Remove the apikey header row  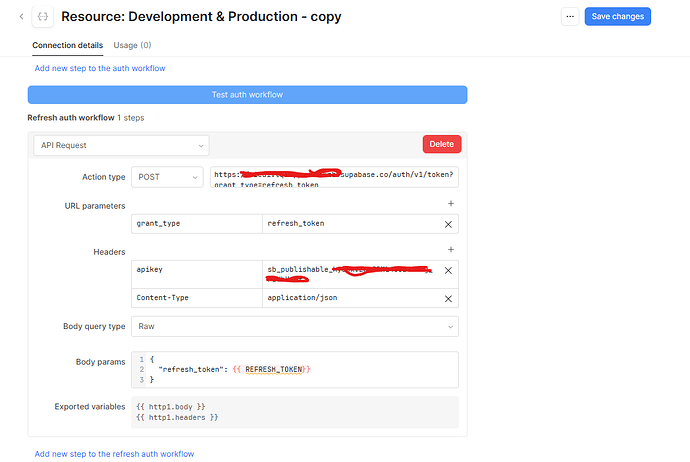click(x=448, y=271)
